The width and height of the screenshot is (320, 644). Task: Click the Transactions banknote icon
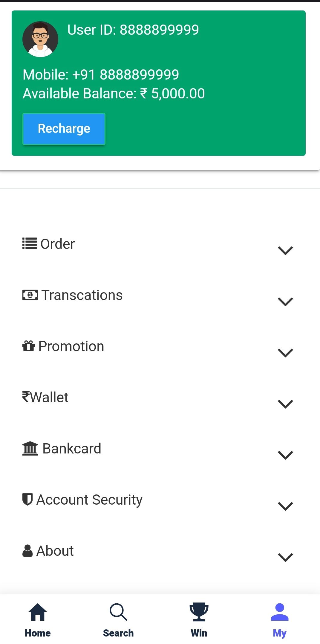coord(30,295)
